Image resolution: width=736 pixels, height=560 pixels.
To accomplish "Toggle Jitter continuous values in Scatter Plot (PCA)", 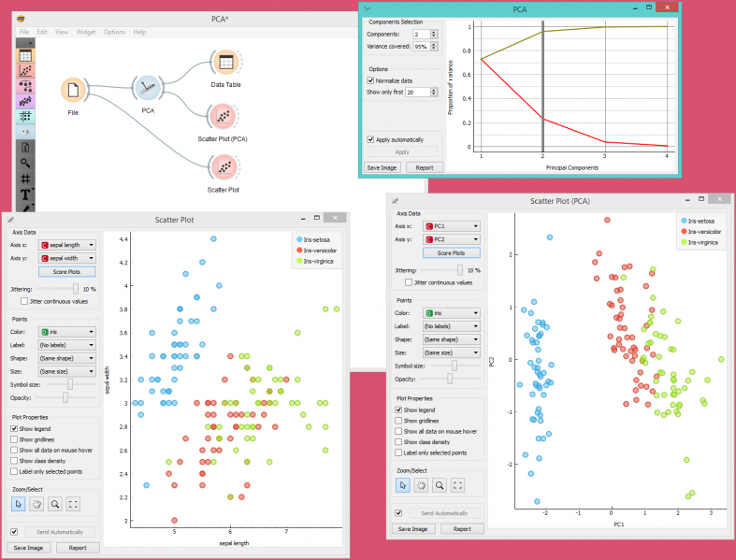I will pyautogui.click(x=409, y=282).
